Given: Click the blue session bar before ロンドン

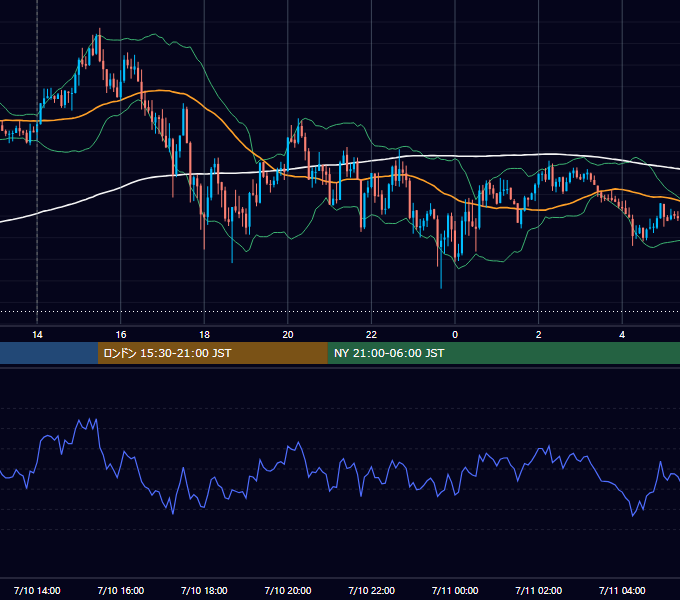Looking at the screenshot, I should [49, 353].
